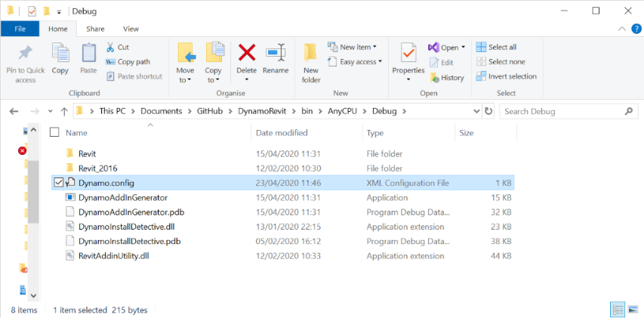Click the Cut scissors icon
This screenshot has width=644, height=318.
click(110, 48)
